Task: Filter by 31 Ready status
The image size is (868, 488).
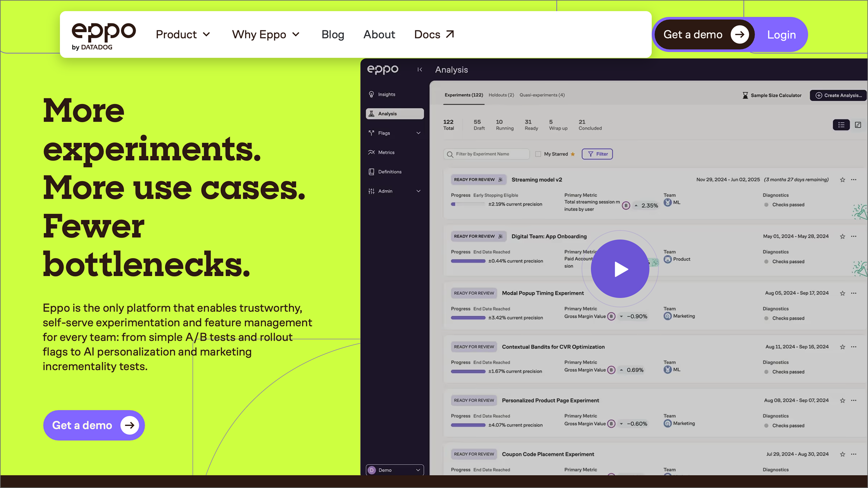Action: (x=531, y=125)
